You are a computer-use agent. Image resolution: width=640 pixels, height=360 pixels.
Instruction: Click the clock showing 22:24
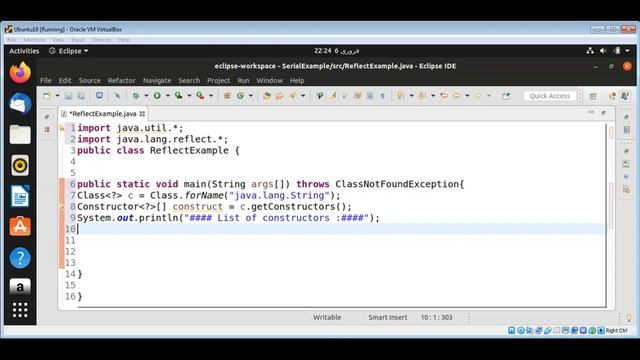[x=336, y=51]
